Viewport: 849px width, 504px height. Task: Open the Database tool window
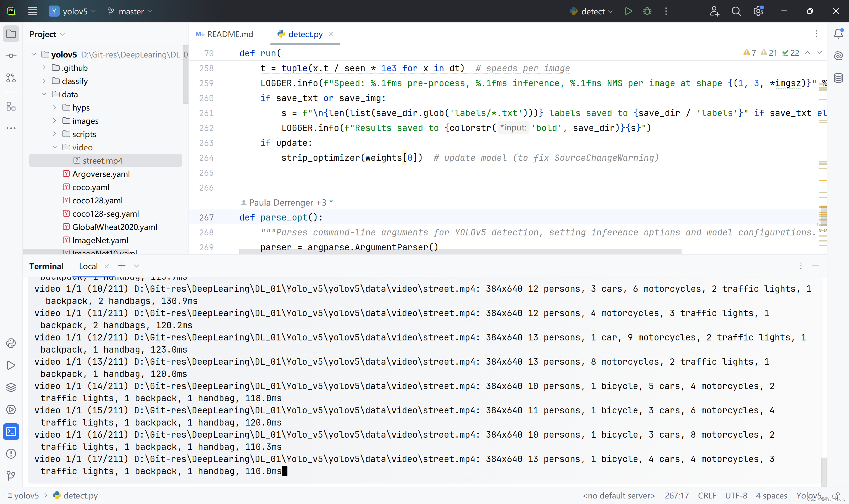(x=838, y=78)
